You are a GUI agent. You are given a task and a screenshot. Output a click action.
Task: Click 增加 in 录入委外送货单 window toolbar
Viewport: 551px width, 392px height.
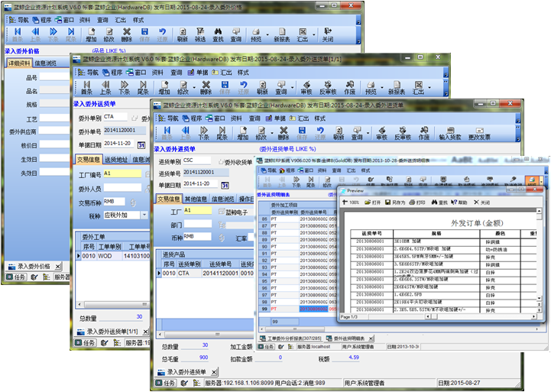click(164, 88)
